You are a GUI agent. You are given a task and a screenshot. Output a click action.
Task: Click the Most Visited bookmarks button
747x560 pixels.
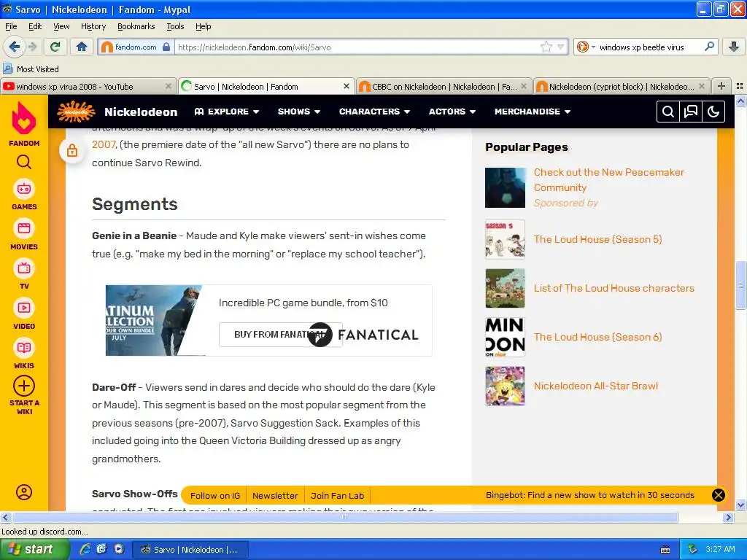click(31, 69)
